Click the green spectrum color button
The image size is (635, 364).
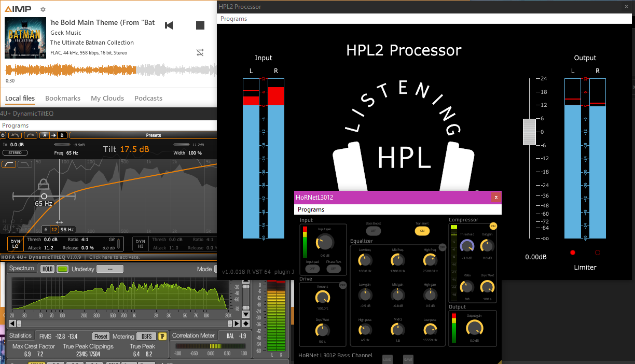(x=62, y=269)
